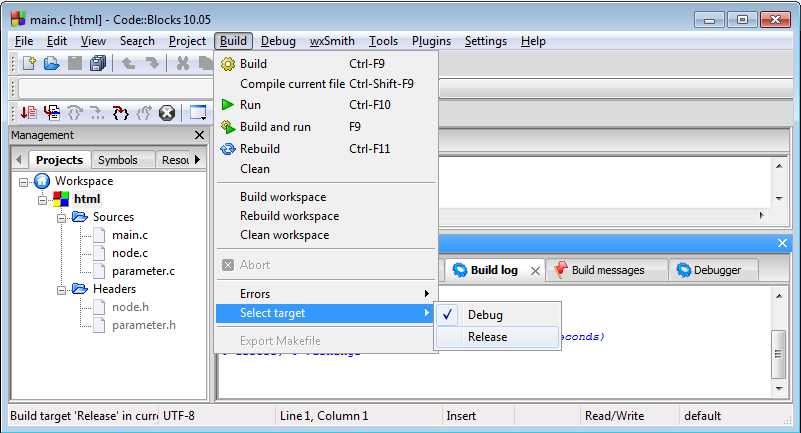
Task: Collapse the Sources folder in project tree
Action: tap(61, 217)
